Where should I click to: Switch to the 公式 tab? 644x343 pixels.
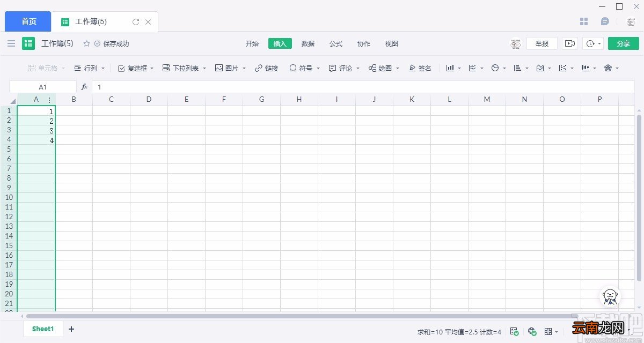tap(336, 43)
